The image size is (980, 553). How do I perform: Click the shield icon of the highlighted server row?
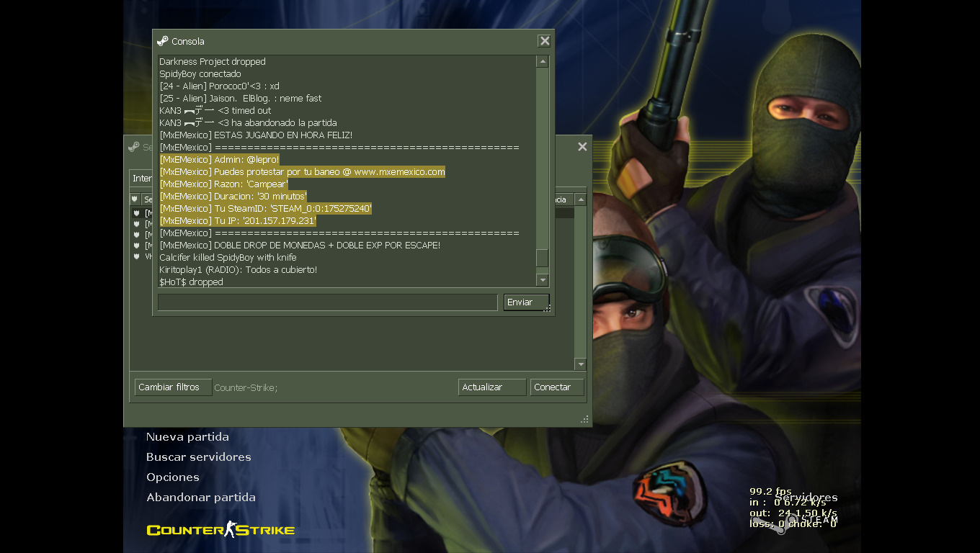pyautogui.click(x=136, y=213)
